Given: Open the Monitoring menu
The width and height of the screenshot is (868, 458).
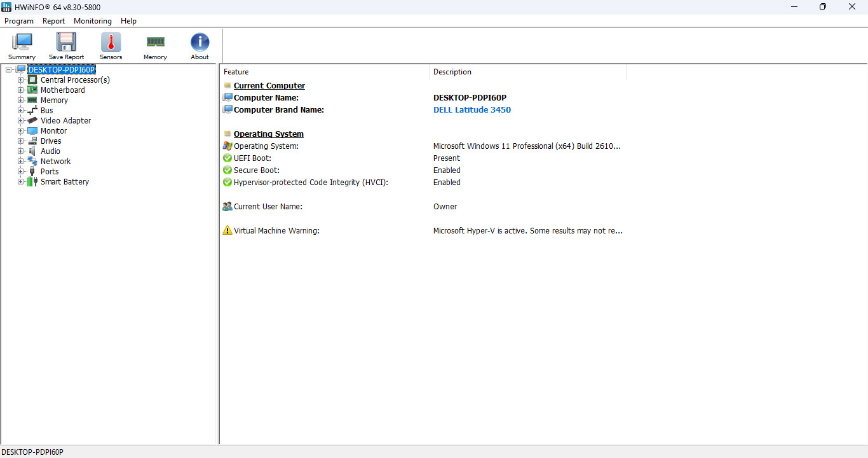Looking at the screenshot, I should 93,21.
